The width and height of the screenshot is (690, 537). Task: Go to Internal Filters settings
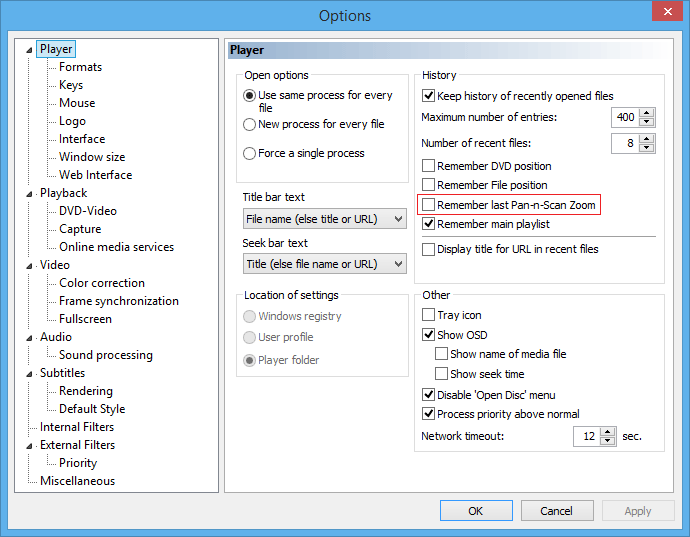click(77, 427)
